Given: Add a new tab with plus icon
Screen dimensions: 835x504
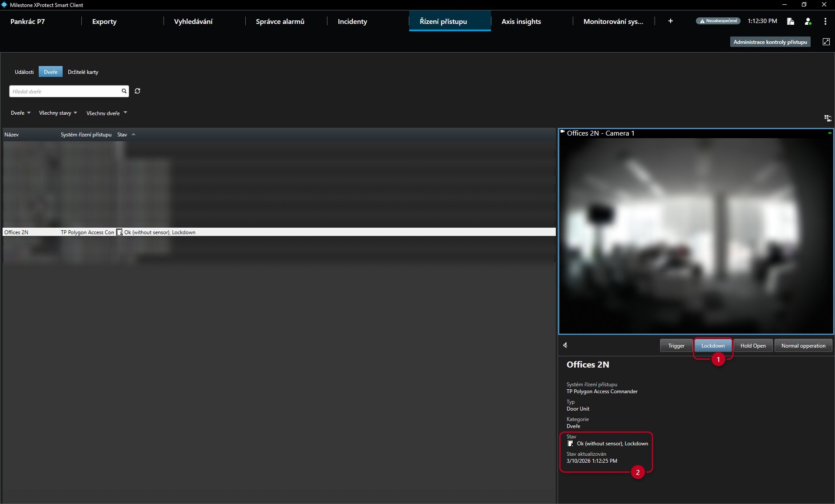Looking at the screenshot, I should click(x=671, y=21).
